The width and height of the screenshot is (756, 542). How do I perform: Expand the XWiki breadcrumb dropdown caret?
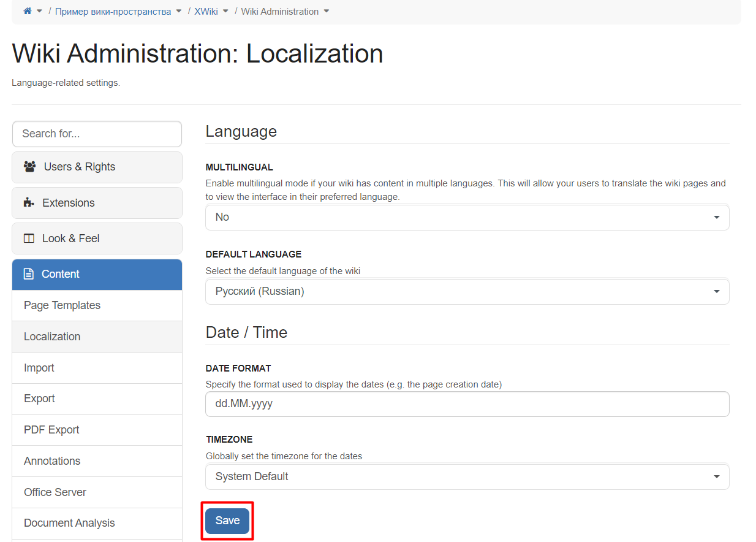(226, 12)
